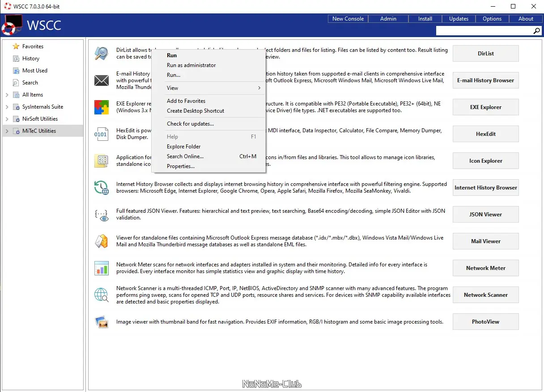544x392 pixels.
Task: Select the PhotoView image viewer icon
Action: click(x=102, y=321)
